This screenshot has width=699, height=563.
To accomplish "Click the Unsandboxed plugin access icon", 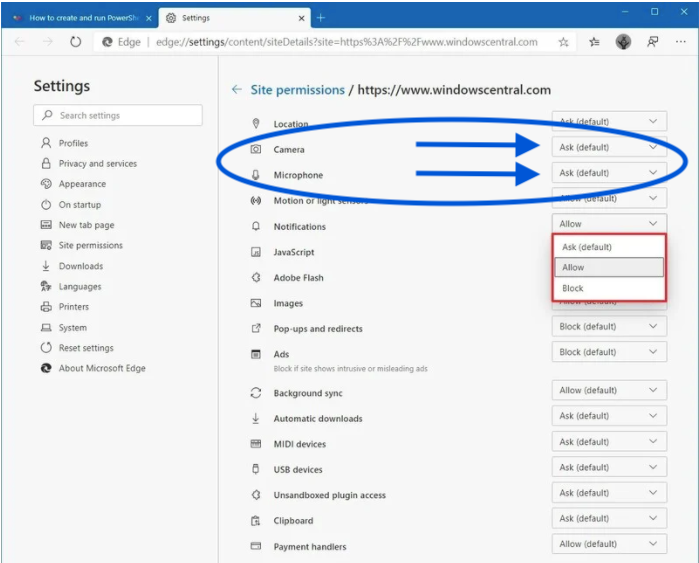I will pos(256,495).
